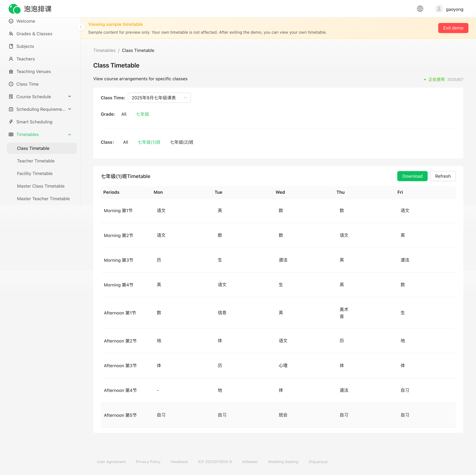
Task: Collapse sidebar with the arrow button
Action: pyautogui.click(x=81, y=27)
